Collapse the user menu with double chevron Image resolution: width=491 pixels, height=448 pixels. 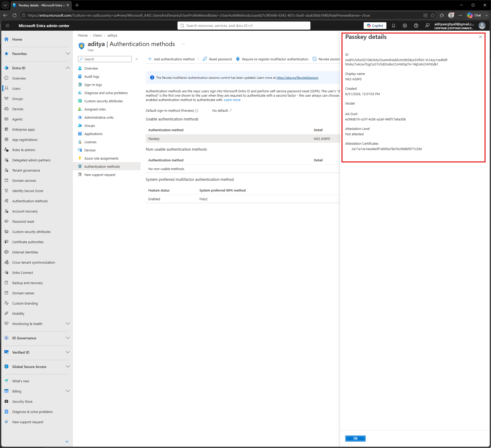click(137, 59)
